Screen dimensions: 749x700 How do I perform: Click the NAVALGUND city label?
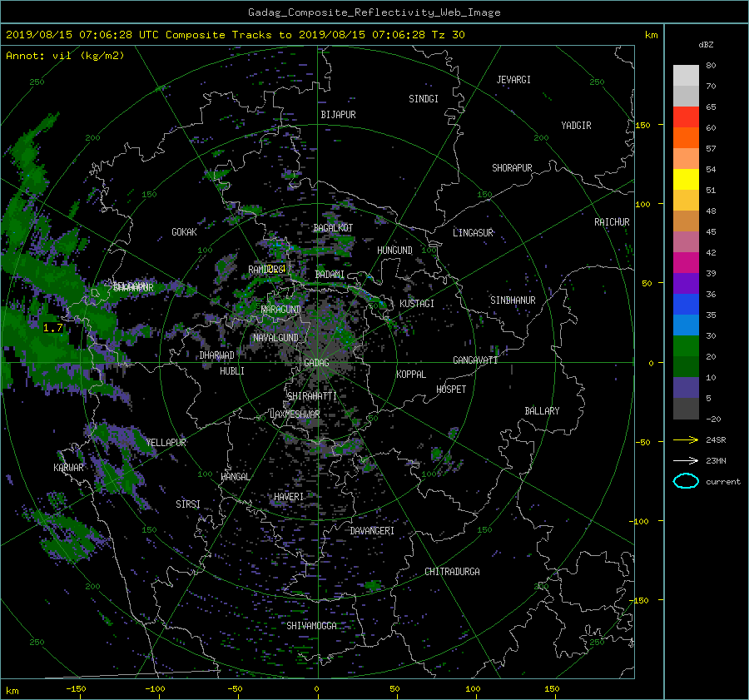pyautogui.click(x=275, y=338)
